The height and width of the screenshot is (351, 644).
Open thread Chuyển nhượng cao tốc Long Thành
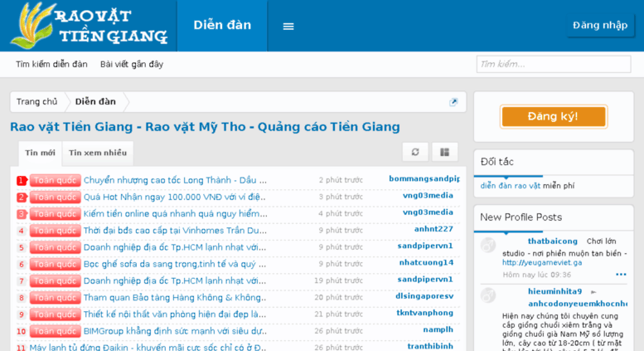pyautogui.click(x=175, y=180)
